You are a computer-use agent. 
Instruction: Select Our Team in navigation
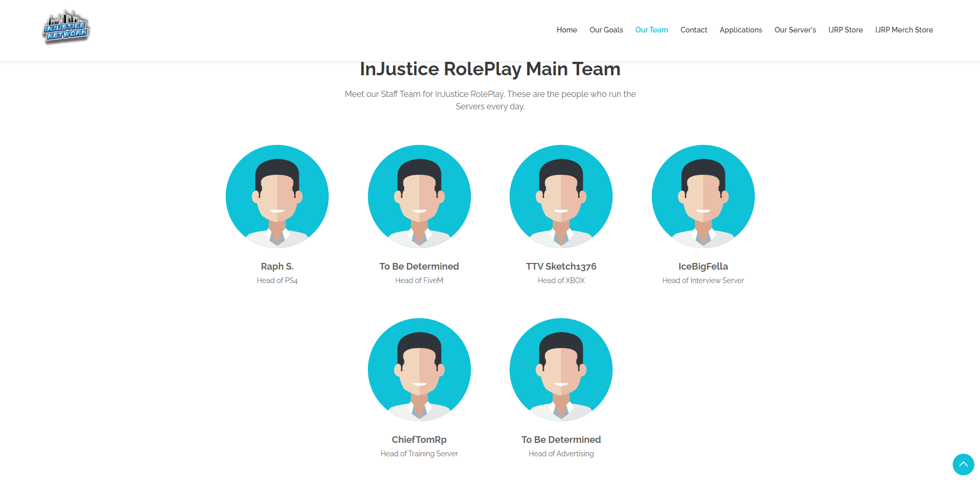click(x=651, y=30)
